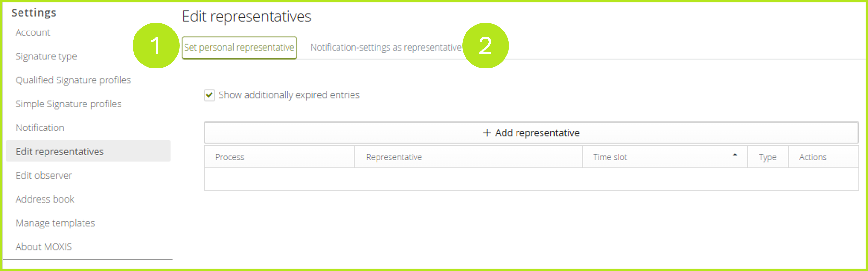Open Simple Signature profiles settings

[69, 104]
